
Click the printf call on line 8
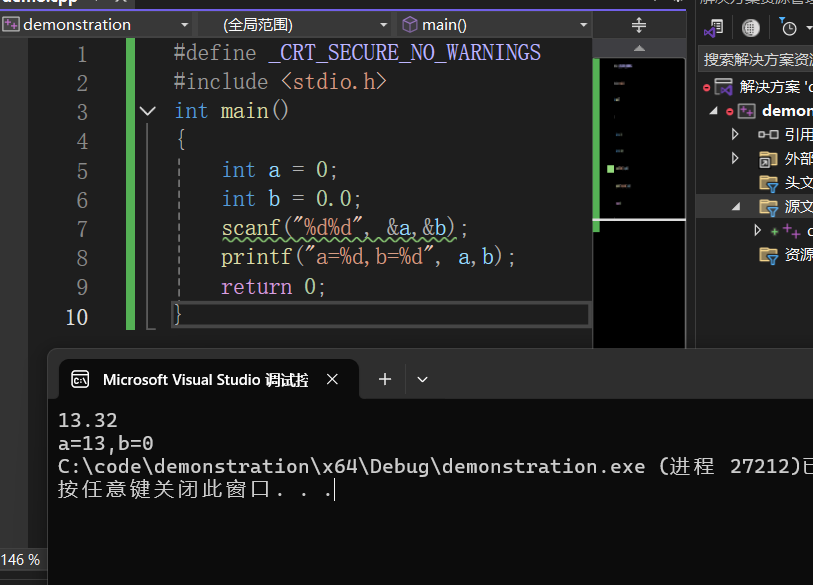point(368,257)
